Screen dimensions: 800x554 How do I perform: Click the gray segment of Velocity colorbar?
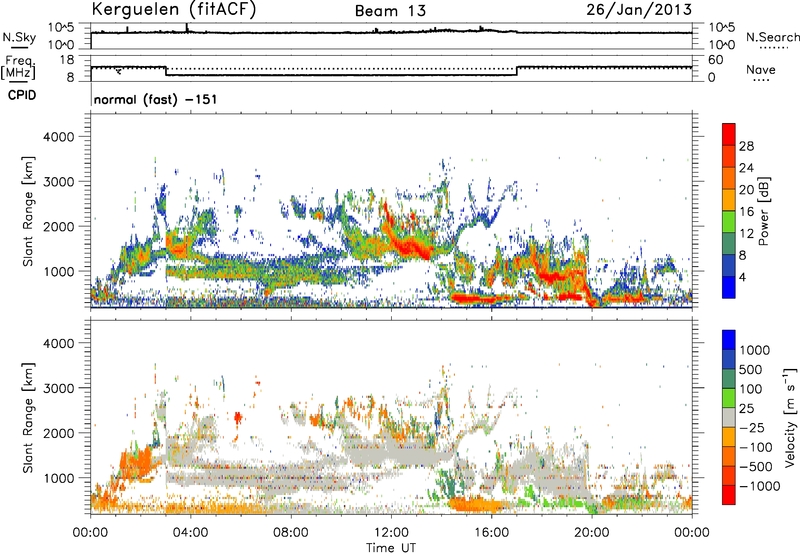[729, 417]
